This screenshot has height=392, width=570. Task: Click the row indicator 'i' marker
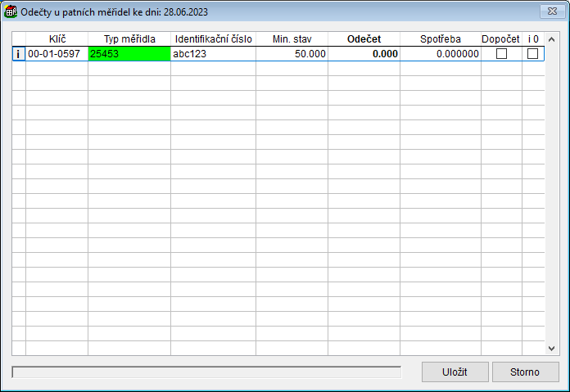tap(18, 54)
